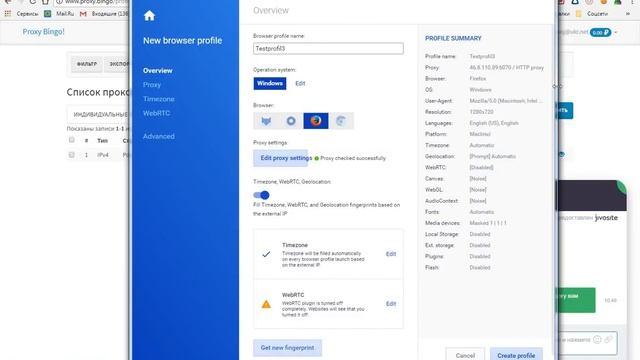
Task: Click 'Proxy checked successfully' status text
Action: [353, 158]
